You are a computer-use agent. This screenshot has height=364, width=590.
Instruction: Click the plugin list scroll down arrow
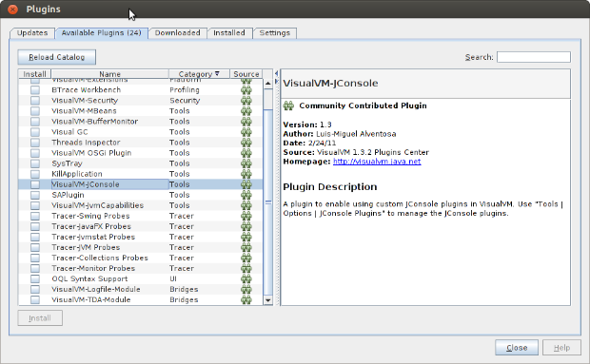[268, 300]
